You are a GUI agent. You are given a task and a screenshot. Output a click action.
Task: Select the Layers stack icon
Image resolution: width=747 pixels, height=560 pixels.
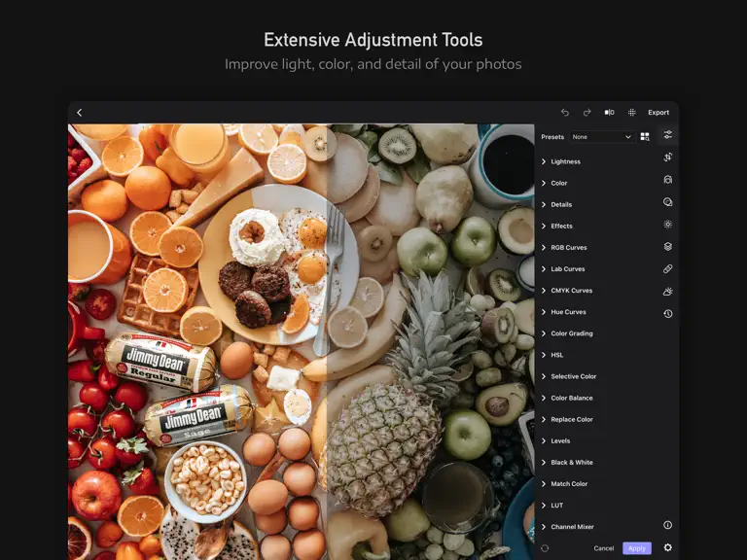[x=668, y=246]
